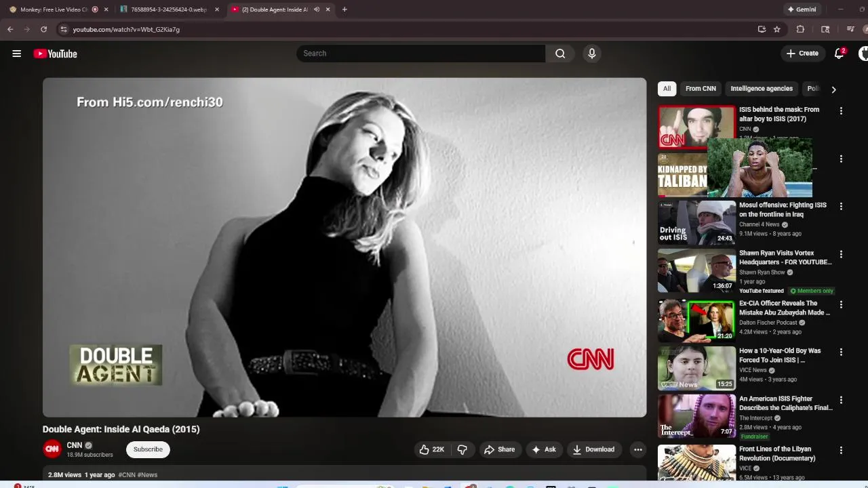
Task: Select the All filter chip
Action: (667, 89)
